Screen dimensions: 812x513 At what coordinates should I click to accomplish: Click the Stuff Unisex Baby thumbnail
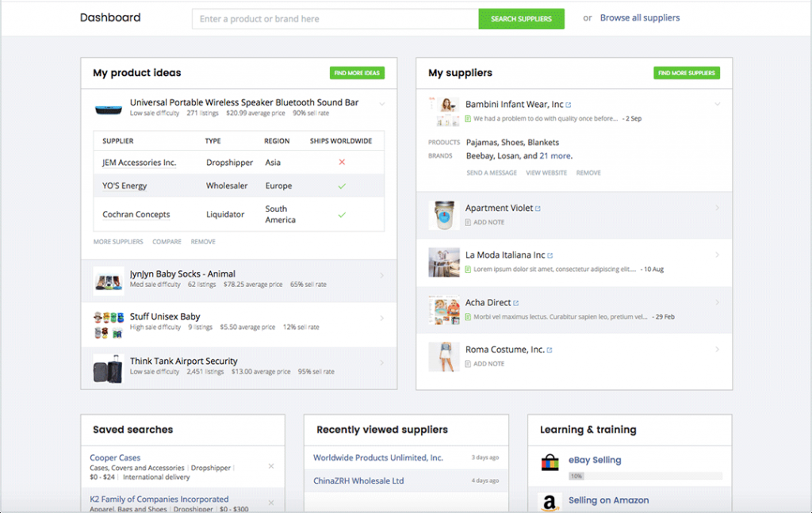[108, 325]
